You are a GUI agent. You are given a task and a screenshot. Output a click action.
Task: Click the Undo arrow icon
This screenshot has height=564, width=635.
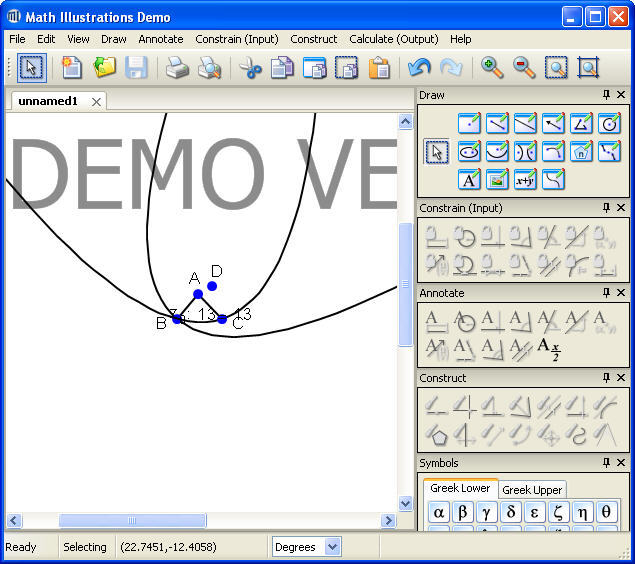(x=419, y=68)
